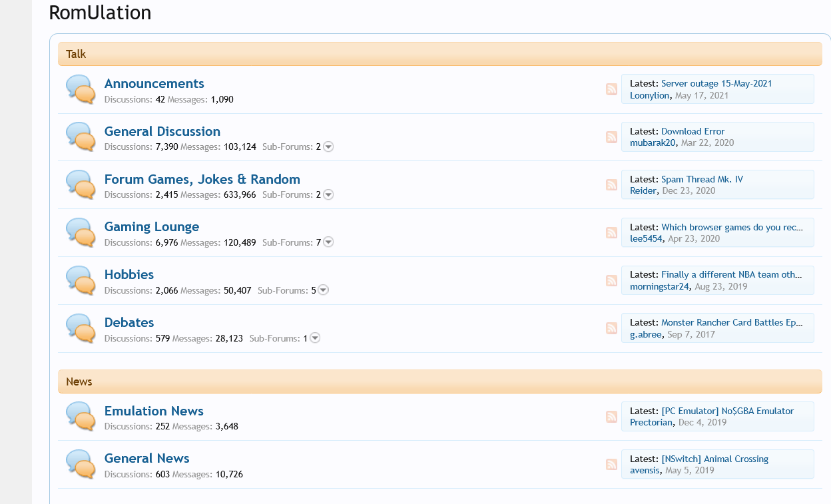The height and width of the screenshot is (504, 831).
Task: Open the RSS feed for Debates
Action: [x=611, y=329]
